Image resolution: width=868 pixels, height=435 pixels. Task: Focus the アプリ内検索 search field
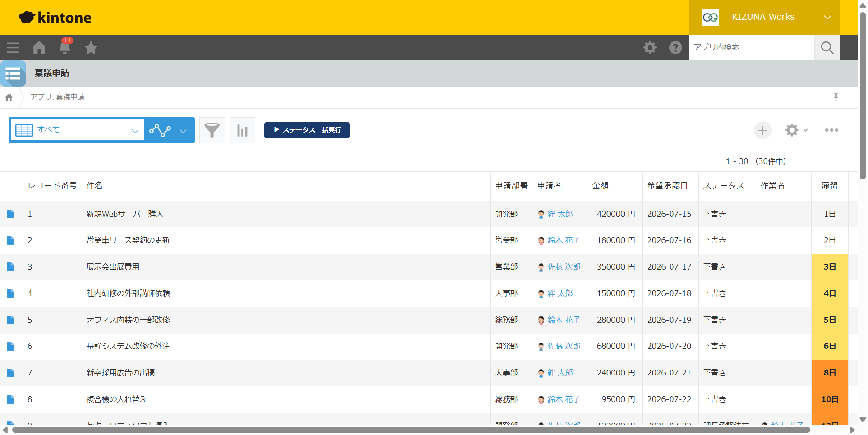[x=752, y=47]
